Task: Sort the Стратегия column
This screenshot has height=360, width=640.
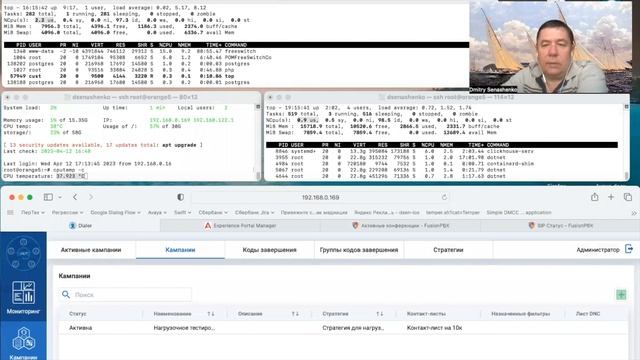Action: coord(380,314)
